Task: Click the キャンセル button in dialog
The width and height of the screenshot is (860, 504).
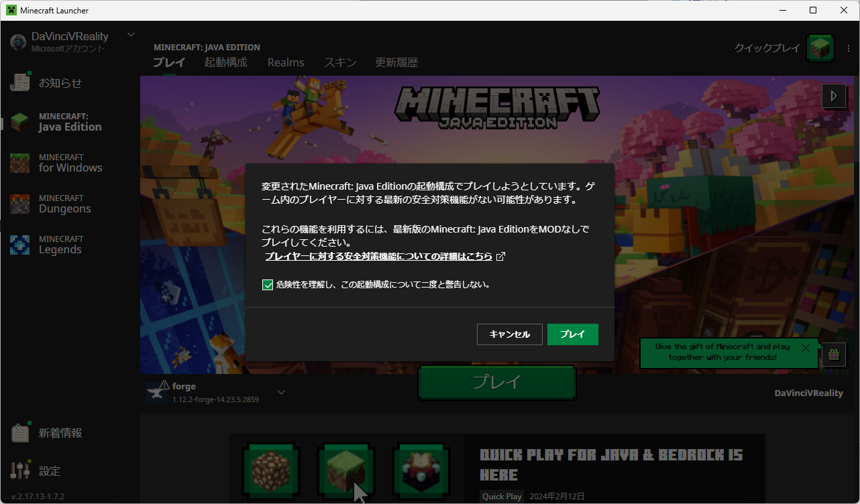Action: (509, 334)
